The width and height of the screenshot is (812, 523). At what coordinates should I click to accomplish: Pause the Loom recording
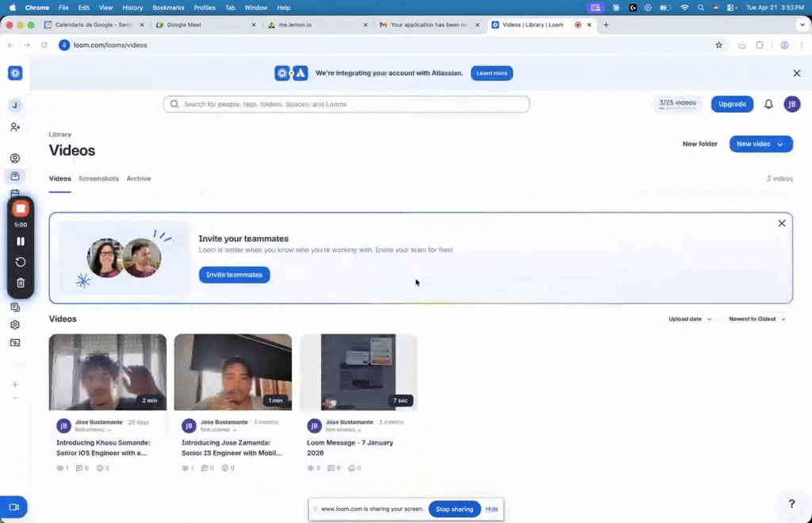tap(21, 241)
